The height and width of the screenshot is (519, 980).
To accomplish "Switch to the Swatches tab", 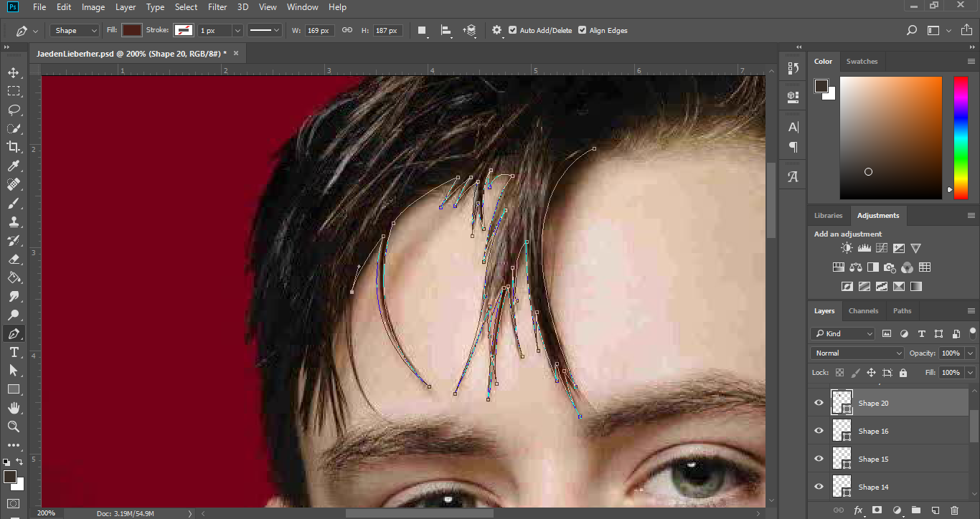I will [x=862, y=62].
